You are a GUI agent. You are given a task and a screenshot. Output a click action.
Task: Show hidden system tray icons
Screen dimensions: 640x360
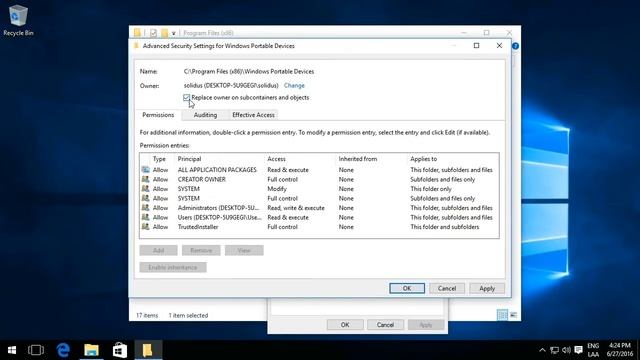(542, 350)
